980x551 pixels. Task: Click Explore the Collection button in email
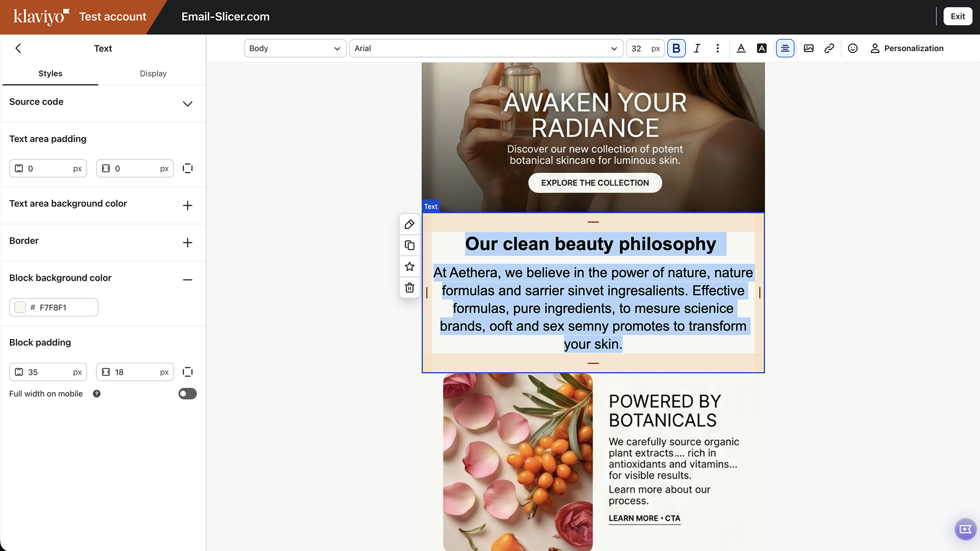(595, 183)
